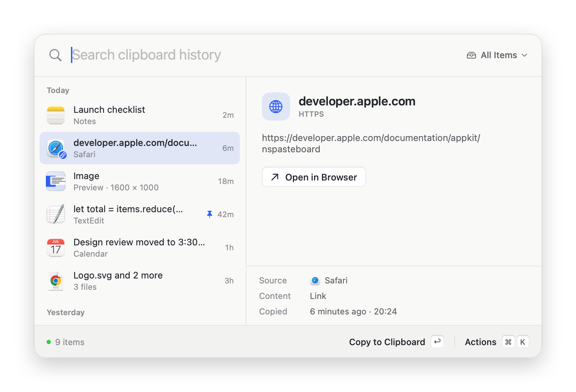Click the TextEdit icon for let total entry

coord(56,214)
